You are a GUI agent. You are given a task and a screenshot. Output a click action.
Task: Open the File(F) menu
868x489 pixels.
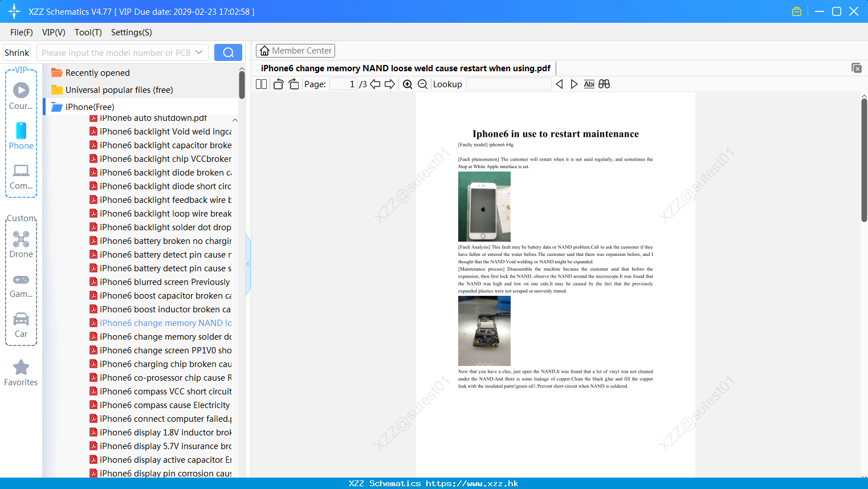(x=22, y=32)
